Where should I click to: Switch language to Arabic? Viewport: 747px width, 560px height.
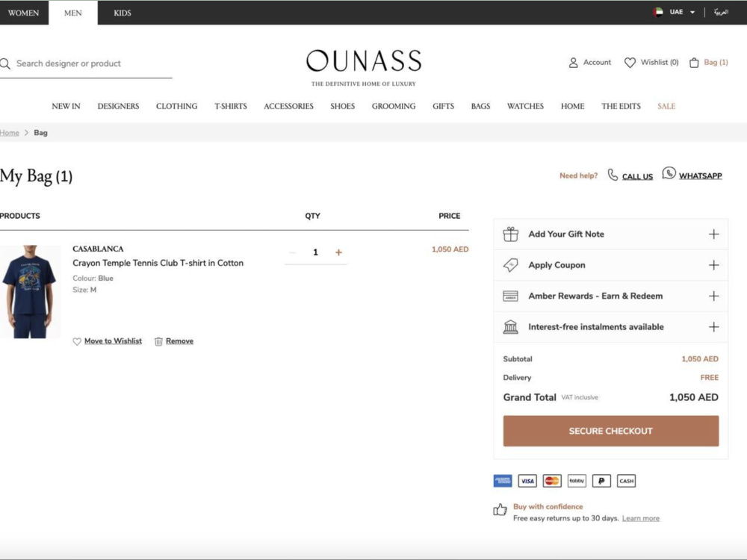(721, 13)
